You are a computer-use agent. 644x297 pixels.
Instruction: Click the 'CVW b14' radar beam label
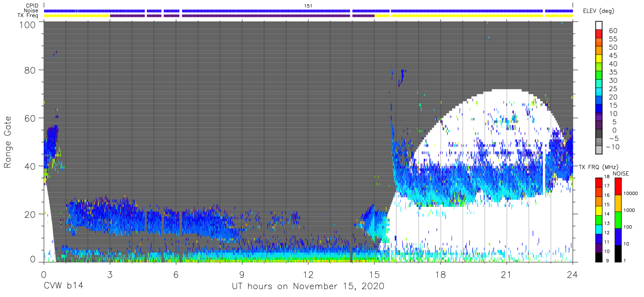pos(63,286)
